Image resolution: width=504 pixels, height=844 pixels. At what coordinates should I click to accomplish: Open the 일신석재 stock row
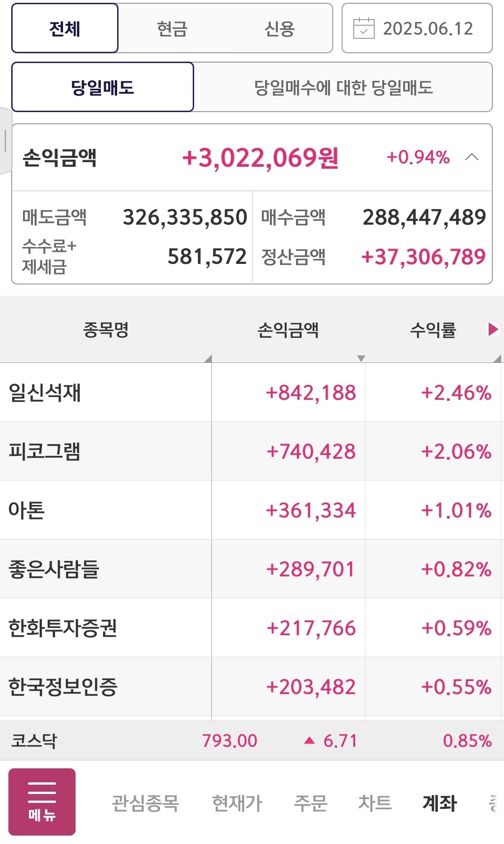[45, 392]
